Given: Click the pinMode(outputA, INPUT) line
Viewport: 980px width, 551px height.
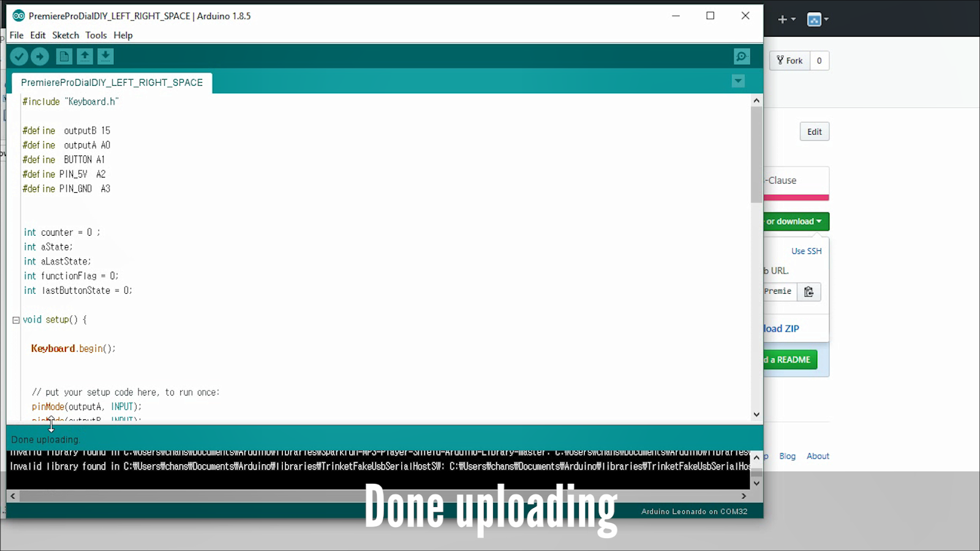Looking at the screenshot, I should point(86,407).
